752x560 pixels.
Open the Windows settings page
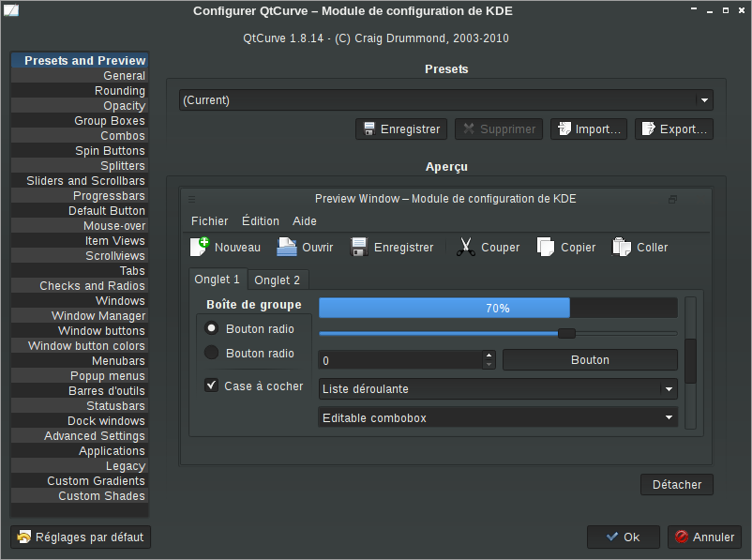(80, 300)
